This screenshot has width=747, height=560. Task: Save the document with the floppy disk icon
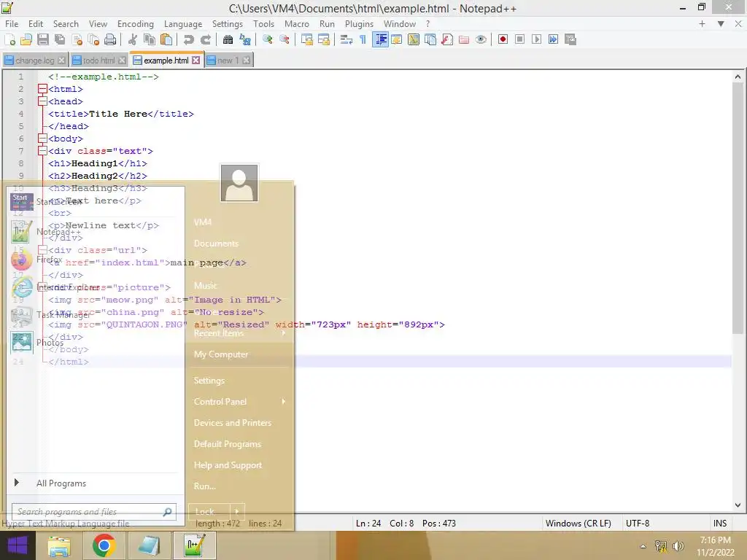[x=43, y=39]
